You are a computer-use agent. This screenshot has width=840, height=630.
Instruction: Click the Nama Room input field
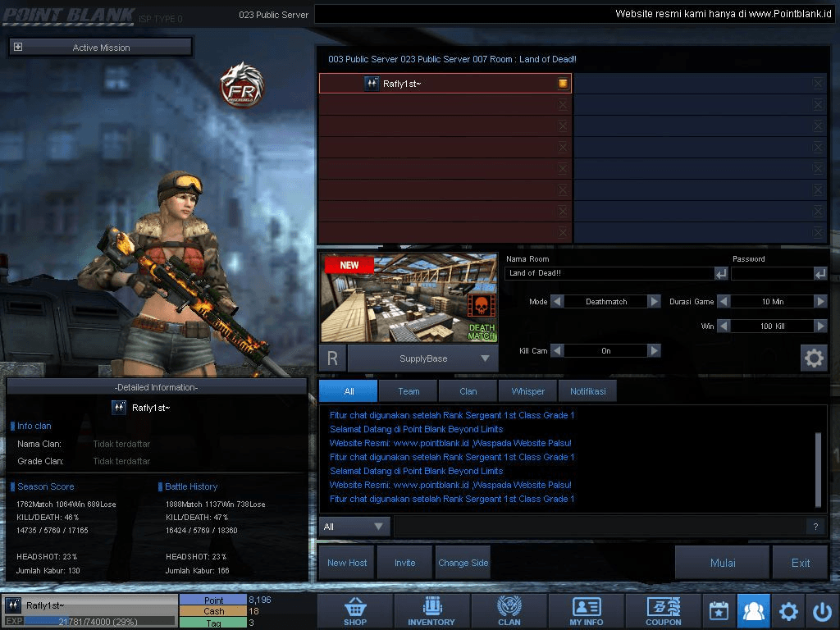[x=609, y=274]
